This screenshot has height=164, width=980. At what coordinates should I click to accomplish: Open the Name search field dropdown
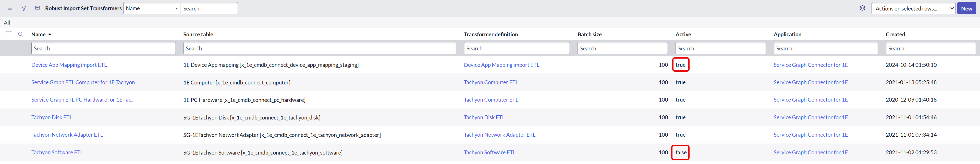(x=152, y=8)
